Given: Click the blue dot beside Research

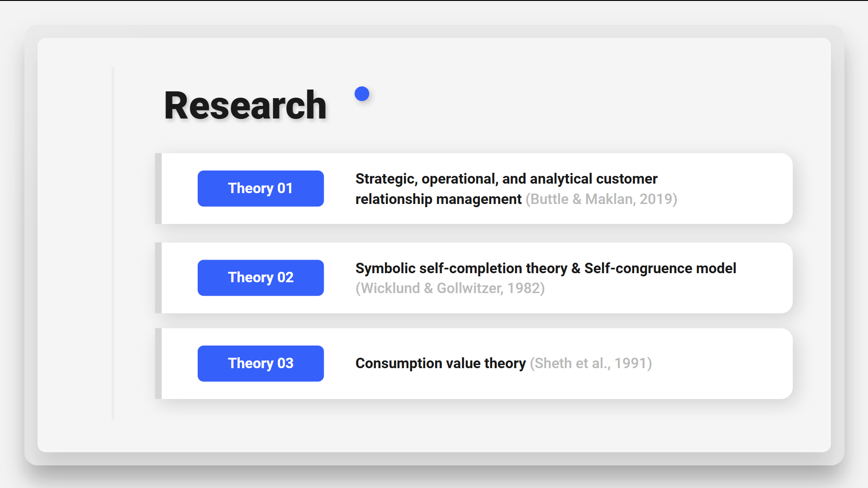Looking at the screenshot, I should tap(362, 94).
